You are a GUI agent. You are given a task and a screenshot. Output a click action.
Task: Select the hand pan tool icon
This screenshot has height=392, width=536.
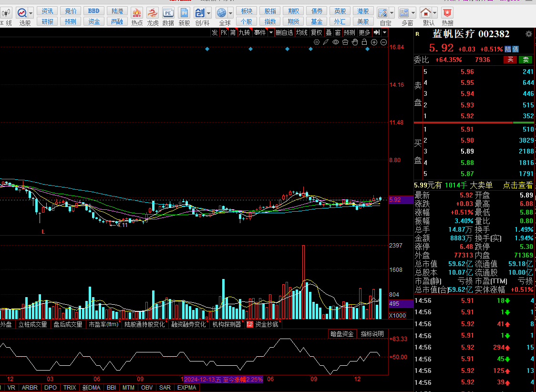click(355, 42)
